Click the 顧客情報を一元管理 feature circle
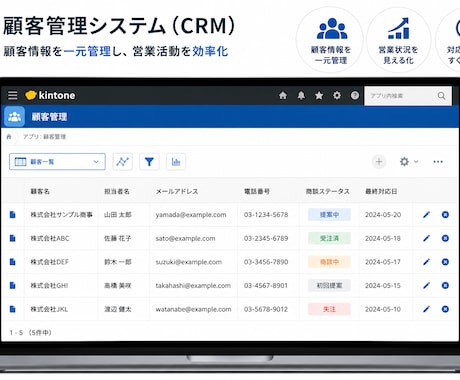Image resolution: width=460 pixels, height=380 pixels. click(329, 40)
